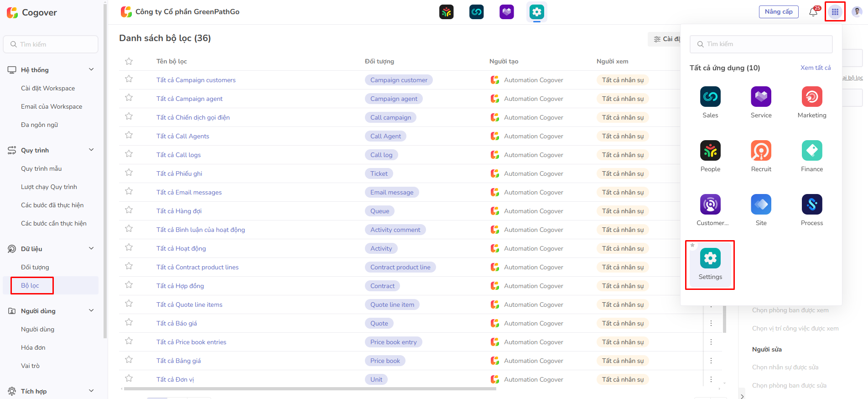Click the app grid launcher icon
This screenshot has height=399, width=868.
coord(835,12)
